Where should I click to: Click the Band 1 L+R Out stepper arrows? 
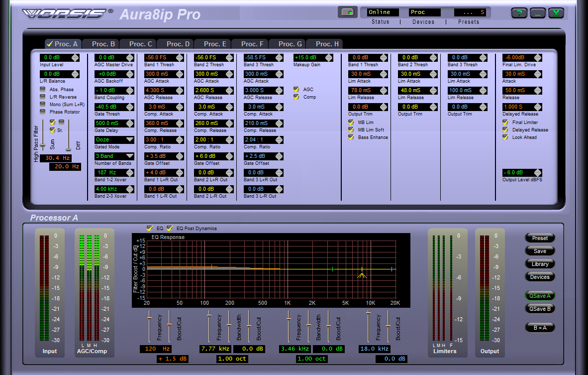180,173
